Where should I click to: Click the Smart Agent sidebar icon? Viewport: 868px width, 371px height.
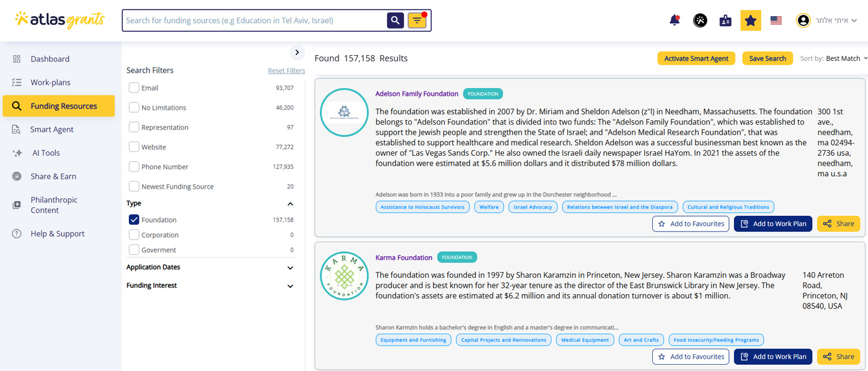(x=17, y=130)
